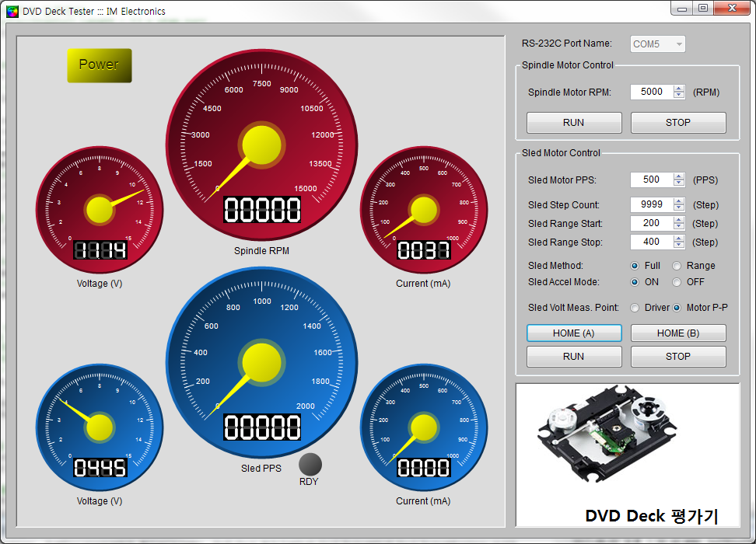Open the RS-232C Port Name dropdown

tap(658, 44)
